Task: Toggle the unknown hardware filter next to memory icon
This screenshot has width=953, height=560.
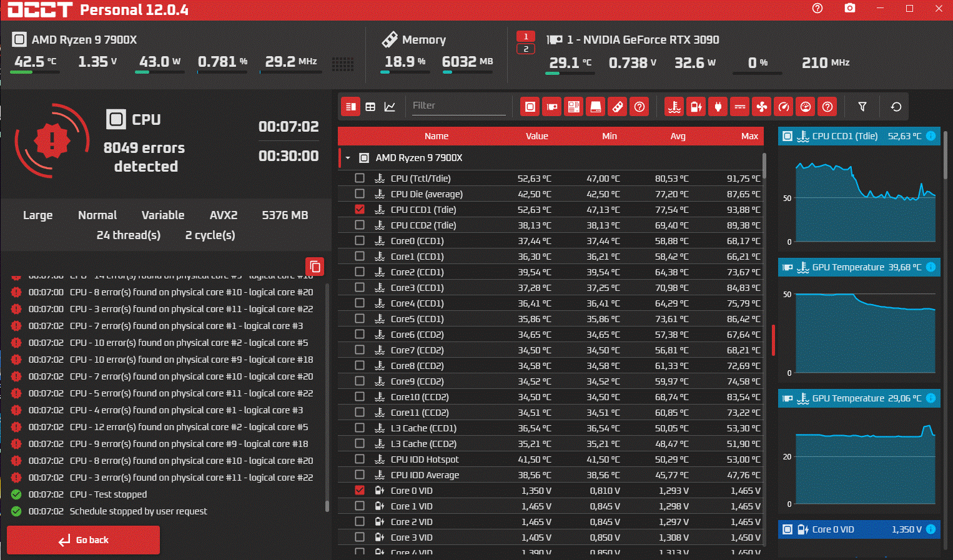Action: coord(639,107)
